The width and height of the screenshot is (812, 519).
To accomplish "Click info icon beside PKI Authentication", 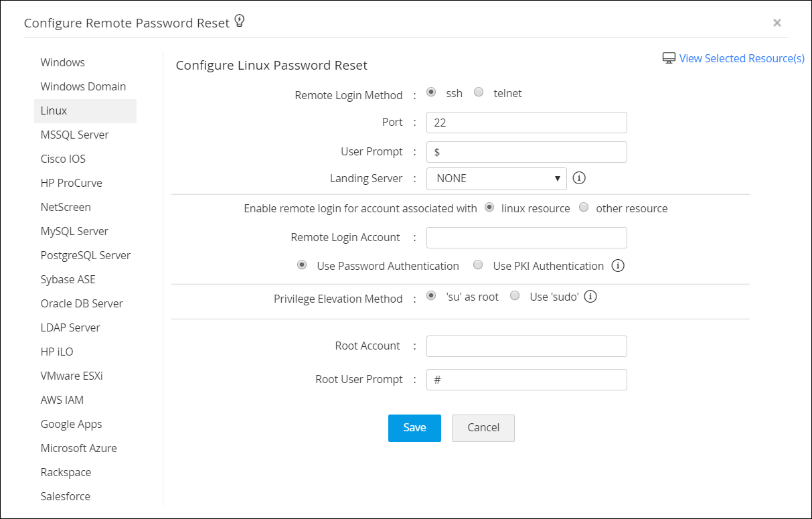I will click(619, 266).
